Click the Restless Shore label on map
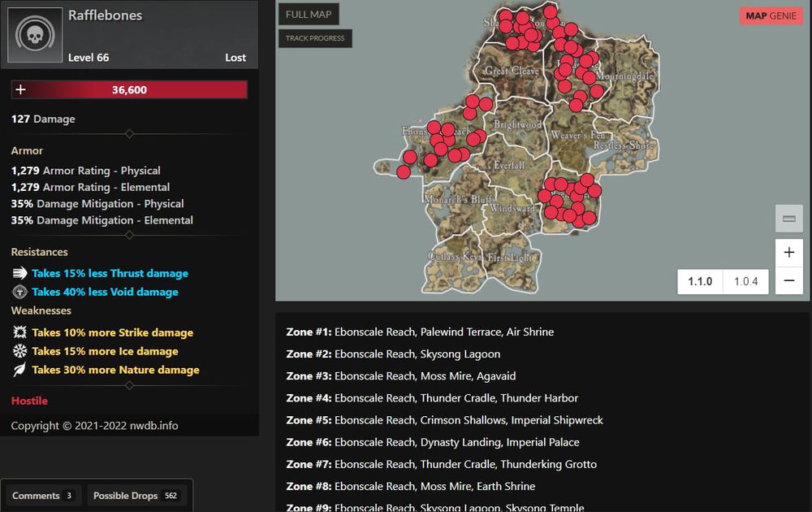812x512 pixels. (x=624, y=145)
